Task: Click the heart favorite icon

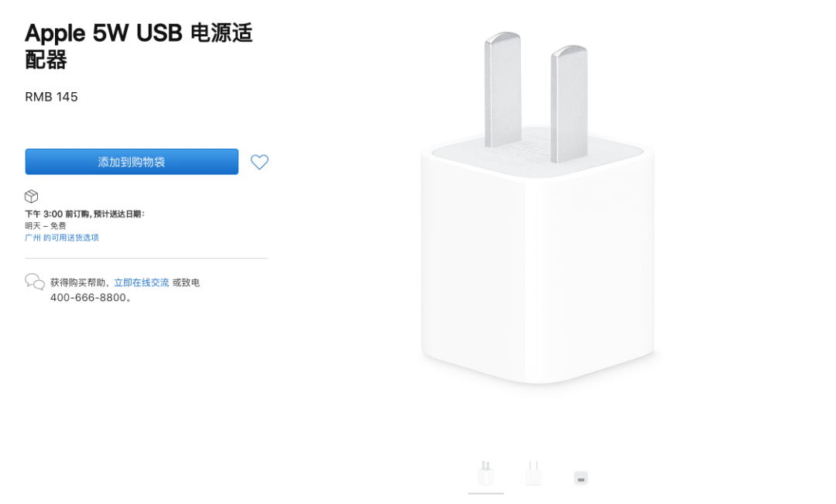Action: point(259,162)
